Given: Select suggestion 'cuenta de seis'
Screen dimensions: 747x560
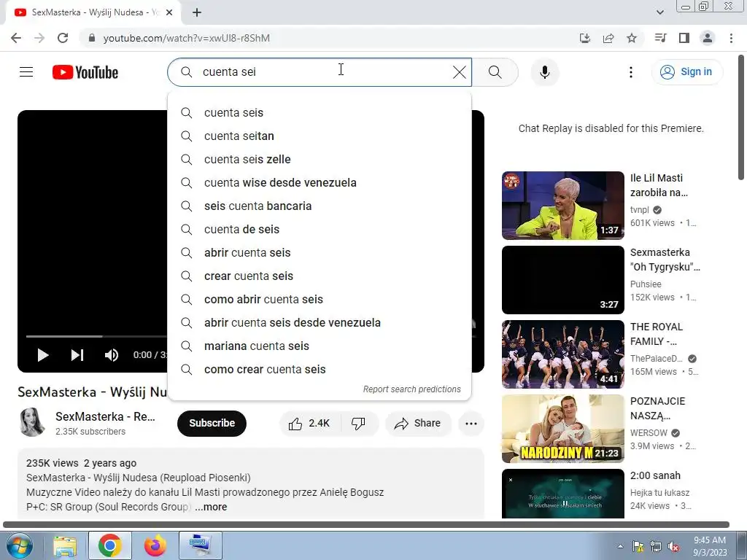Looking at the screenshot, I should (320, 230).
